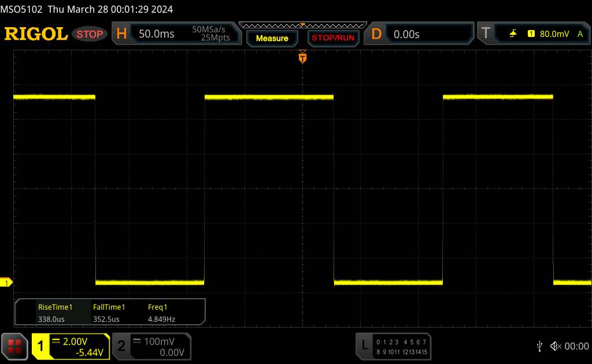Open the L logic analyzer icon

click(x=364, y=346)
